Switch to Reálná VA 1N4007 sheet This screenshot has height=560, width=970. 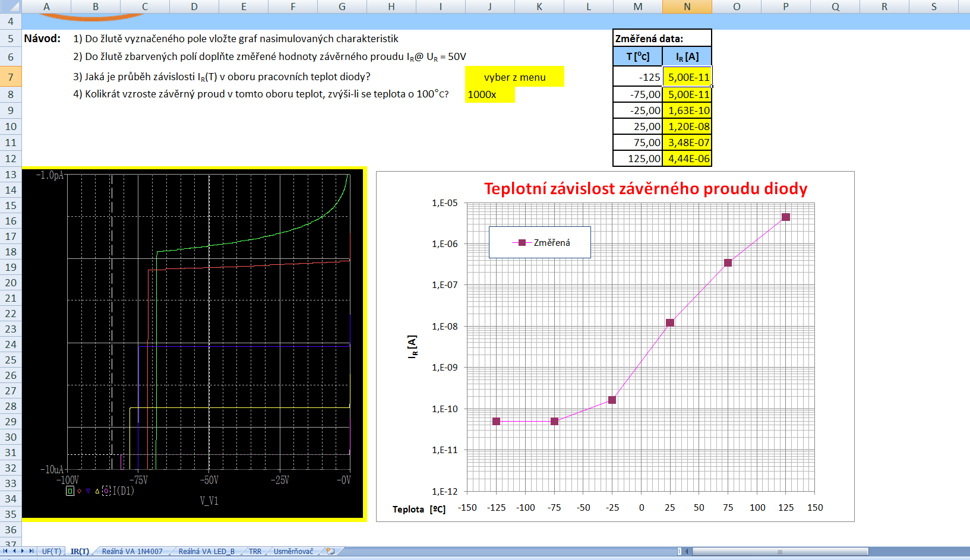point(132,551)
